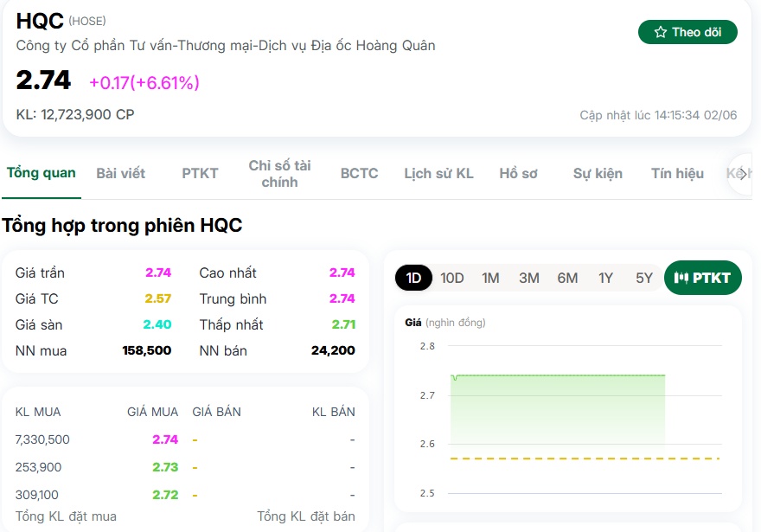Screen dimensions: 761x532
Task: Open the Tín hiệu tab
Action: 677,173
